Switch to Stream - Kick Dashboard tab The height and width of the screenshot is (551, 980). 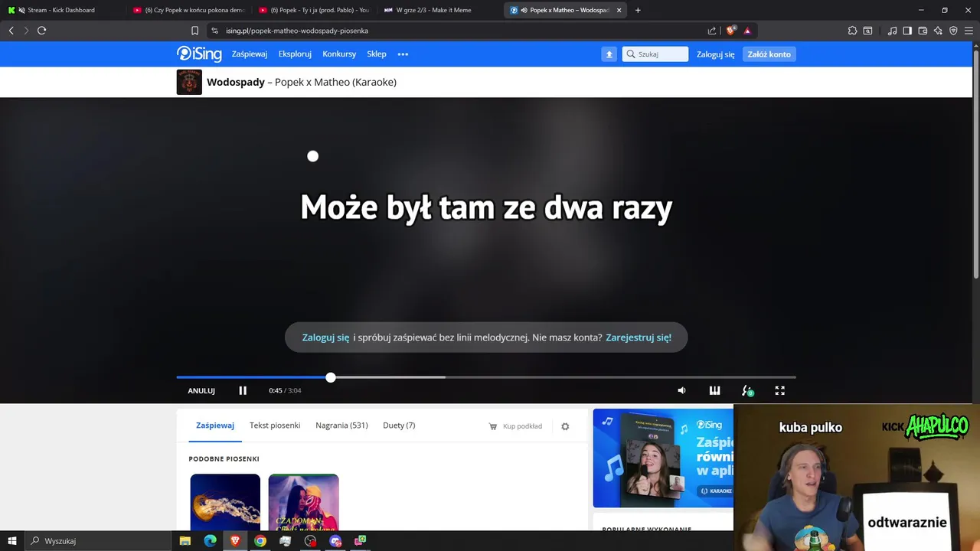tap(61, 10)
